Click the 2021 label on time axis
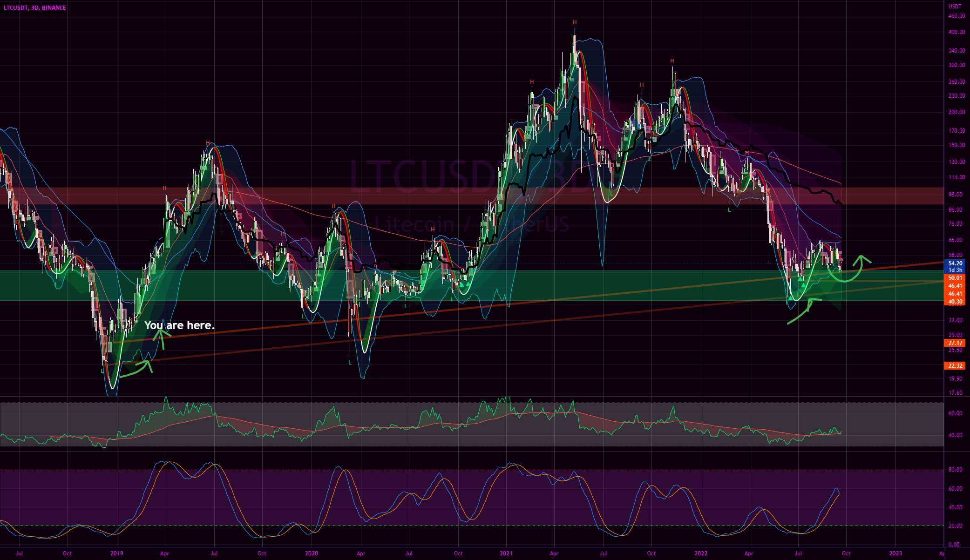Viewport: 970px width, 560px height. pos(506,553)
